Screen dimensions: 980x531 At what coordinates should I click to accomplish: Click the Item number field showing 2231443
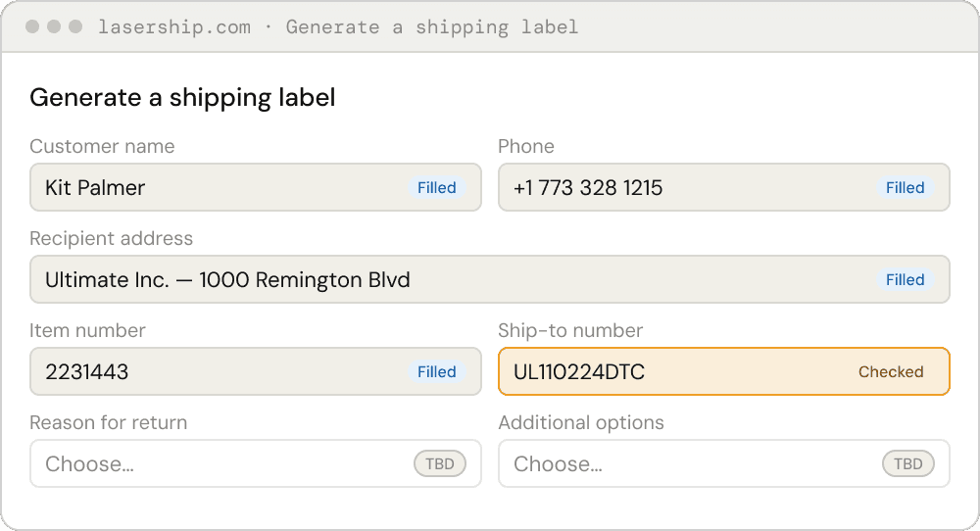click(216, 371)
